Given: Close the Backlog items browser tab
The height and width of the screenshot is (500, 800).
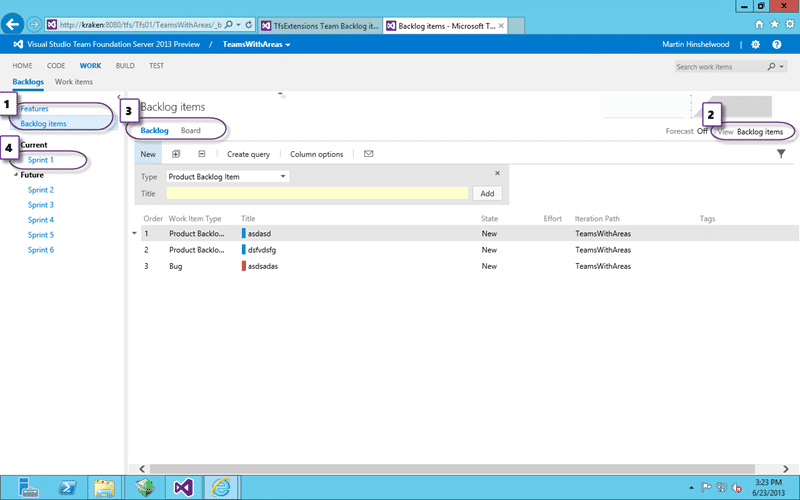Looking at the screenshot, I should coord(501,26).
